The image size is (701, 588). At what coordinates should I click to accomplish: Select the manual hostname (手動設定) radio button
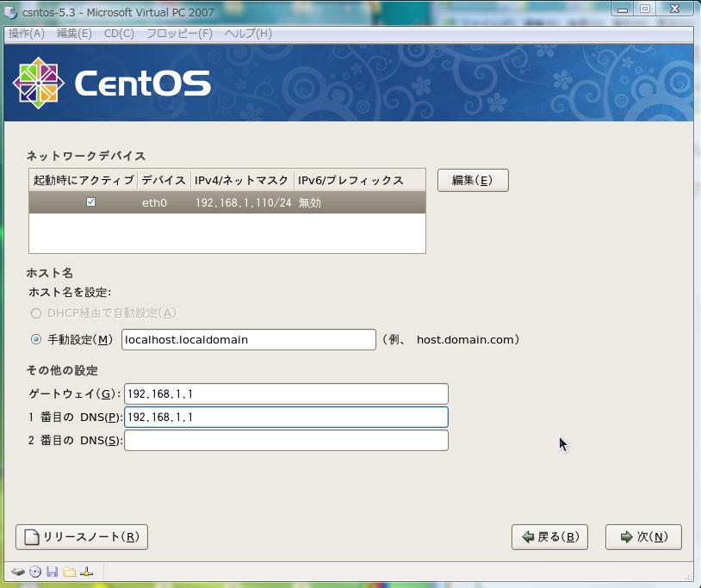36,339
